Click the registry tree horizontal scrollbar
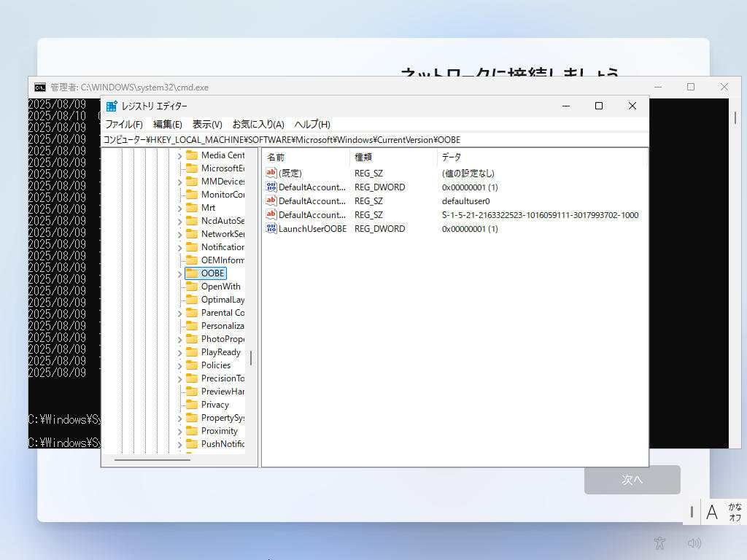The width and height of the screenshot is (747, 560). [152, 460]
